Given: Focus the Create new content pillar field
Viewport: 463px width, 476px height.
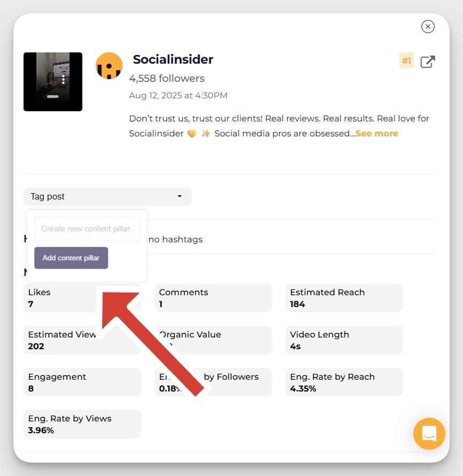Looking at the screenshot, I should coord(87,228).
